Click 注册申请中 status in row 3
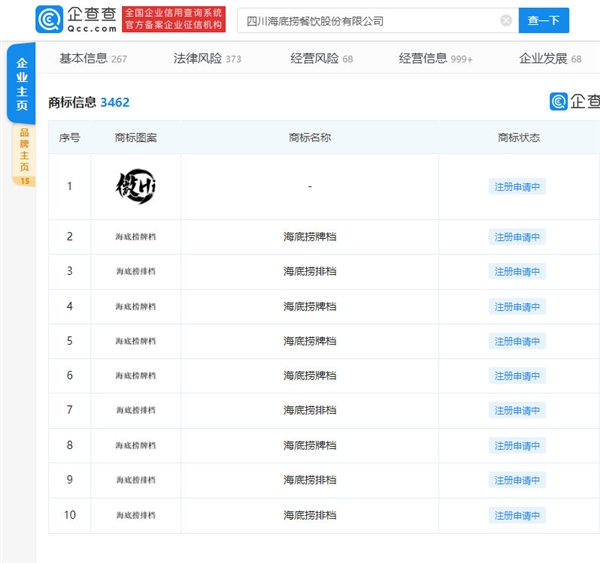600x563 pixels. [517, 271]
